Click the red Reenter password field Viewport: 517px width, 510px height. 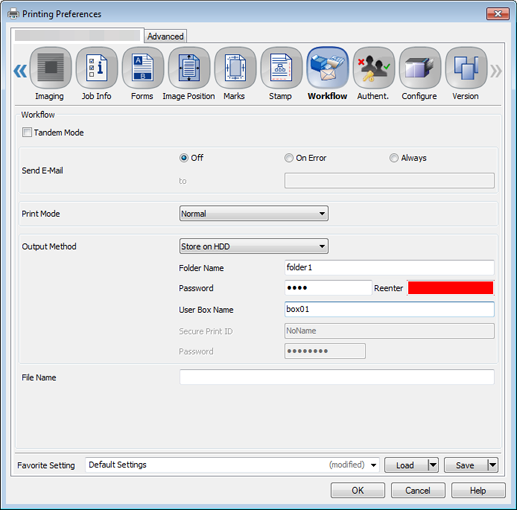pos(450,288)
